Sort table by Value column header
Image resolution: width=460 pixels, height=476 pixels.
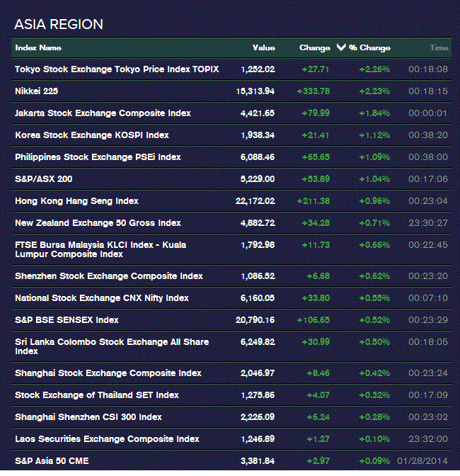tap(263, 47)
